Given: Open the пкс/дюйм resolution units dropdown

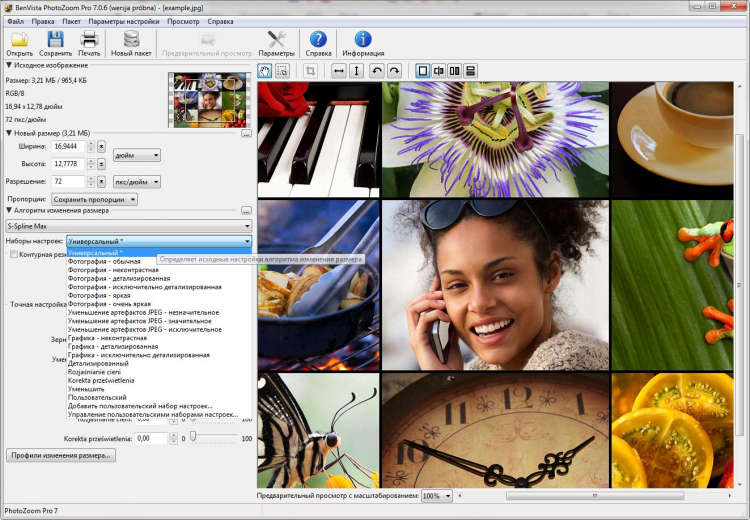Looking at the screenshot, I should 137,182.
